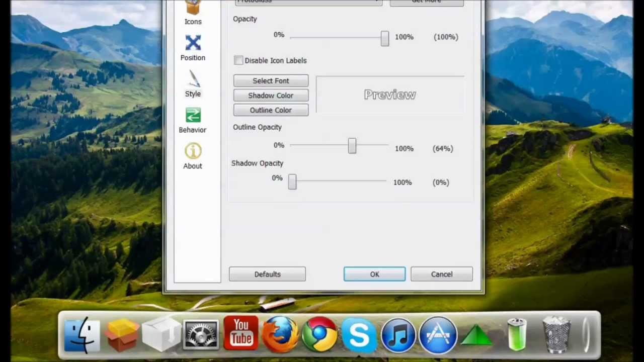Click the Opacity slider handle
Screen dimensions: 644x362
[x=385, y=38]
